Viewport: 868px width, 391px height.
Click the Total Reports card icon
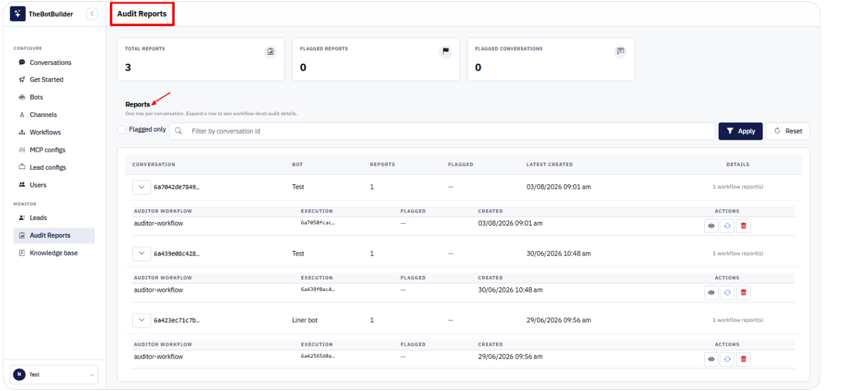(x=271, y=51)
